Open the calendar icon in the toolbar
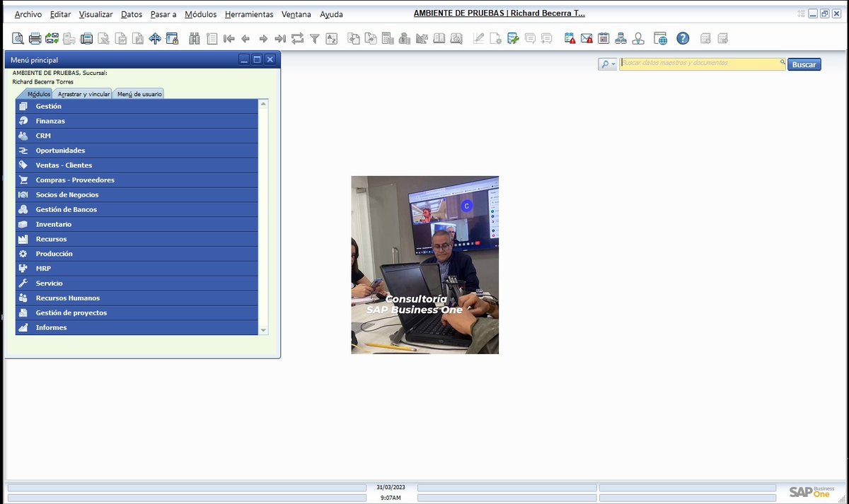This screenshot has height=504, width=849. point(603,38)
